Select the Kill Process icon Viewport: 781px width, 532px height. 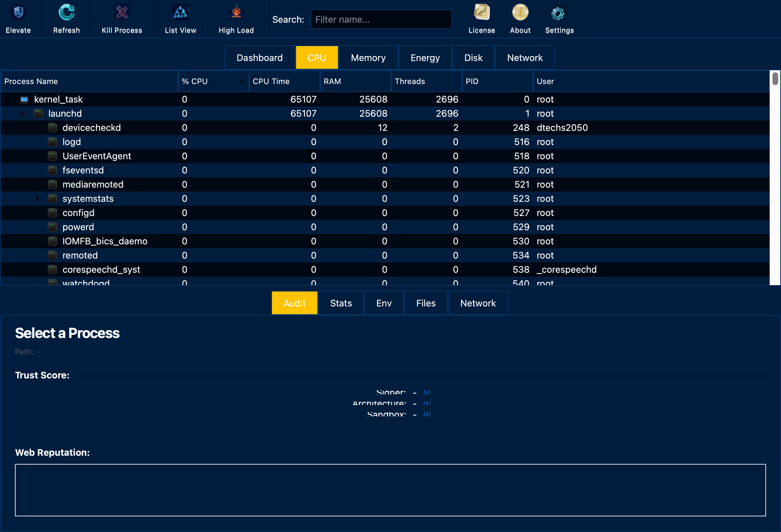tap(121, 12)
